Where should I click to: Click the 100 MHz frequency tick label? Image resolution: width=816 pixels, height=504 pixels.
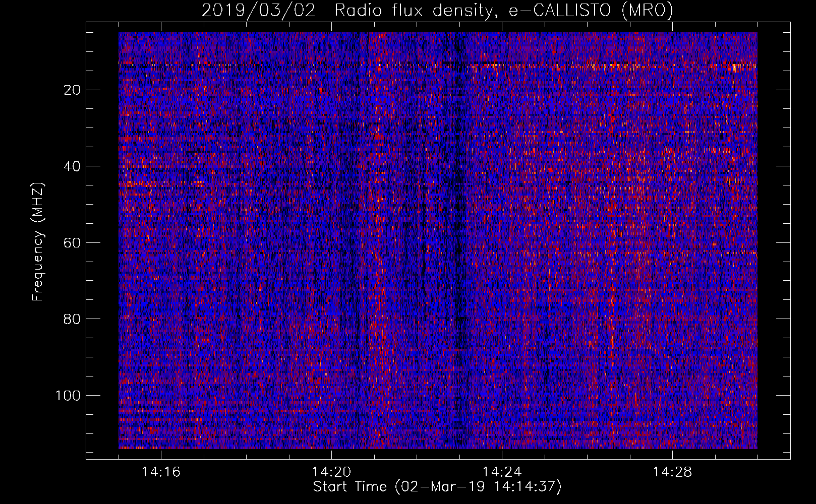(68, 396)
